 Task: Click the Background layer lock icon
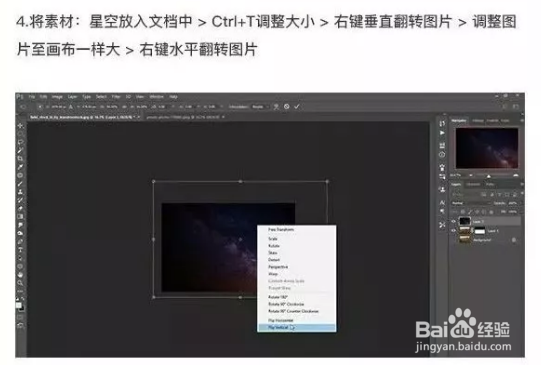[514, 240]
